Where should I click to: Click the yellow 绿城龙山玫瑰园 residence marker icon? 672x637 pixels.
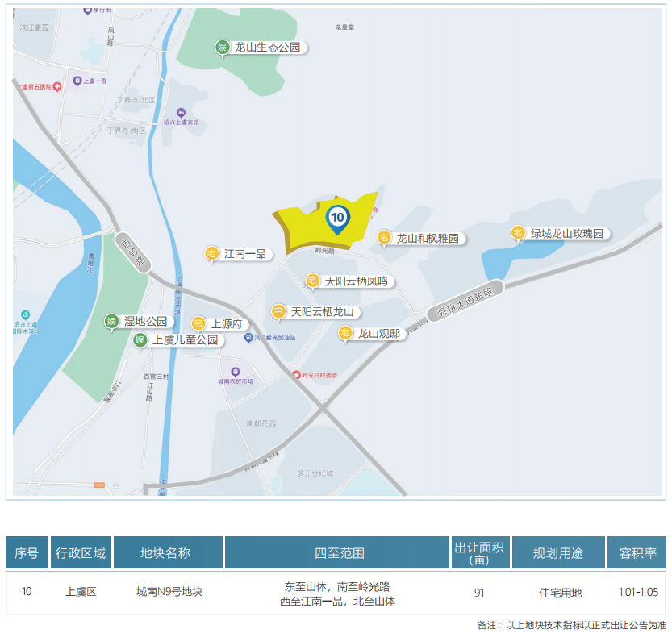click(518, 233)
